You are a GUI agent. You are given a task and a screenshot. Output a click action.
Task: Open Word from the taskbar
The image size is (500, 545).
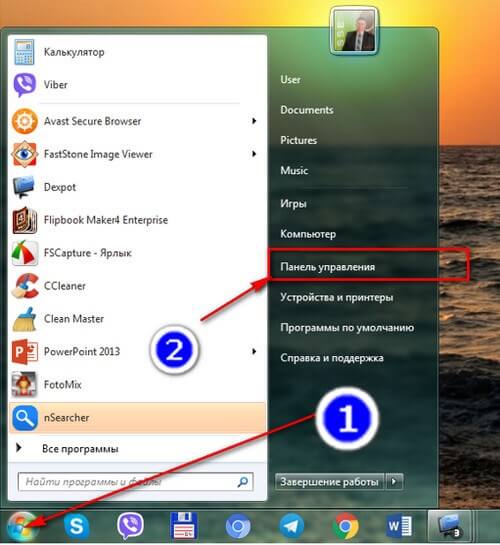click(x=399, y=526)
